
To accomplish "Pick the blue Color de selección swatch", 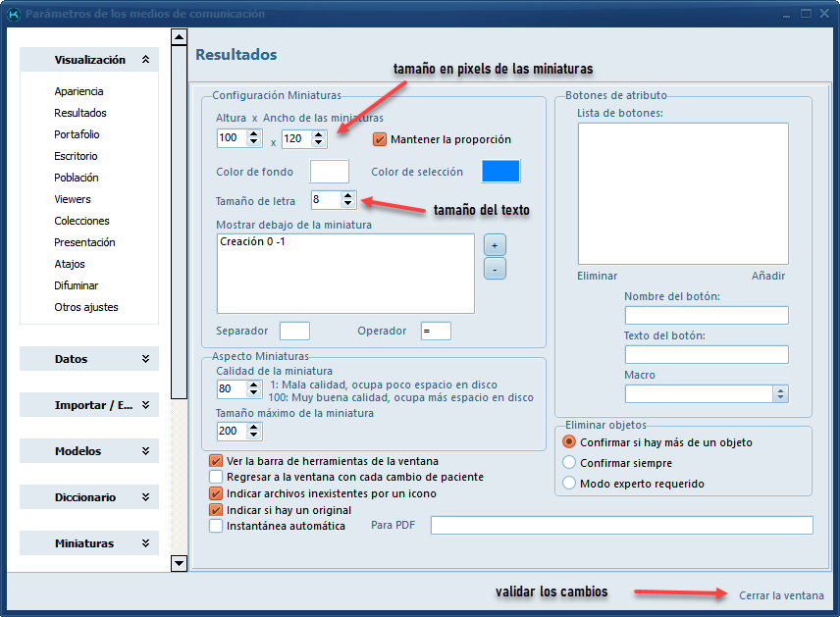I will [x=500, y=172].
